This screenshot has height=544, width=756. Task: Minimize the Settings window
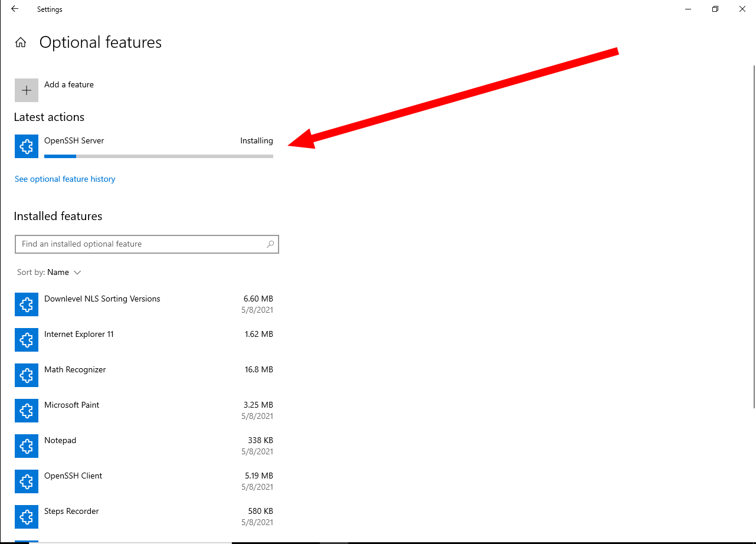(688, 9)
